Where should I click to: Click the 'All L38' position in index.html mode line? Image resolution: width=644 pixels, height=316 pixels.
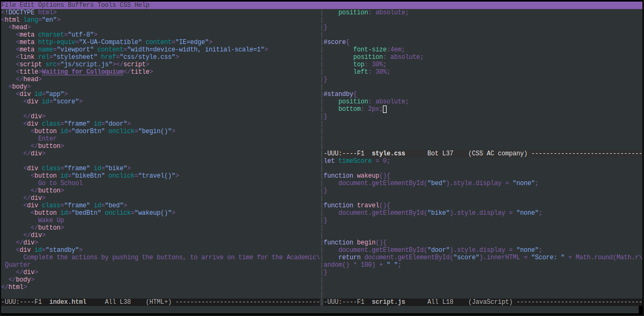[118, 302]
